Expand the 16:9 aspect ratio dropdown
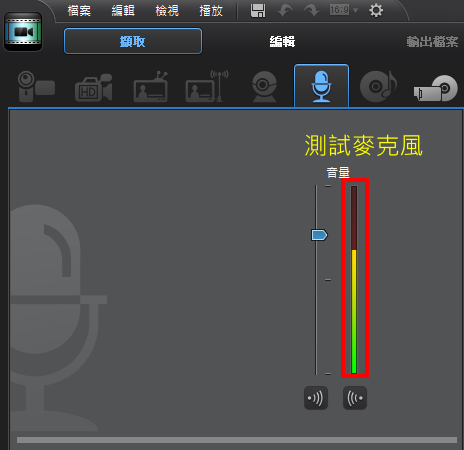 pos(344,10)
